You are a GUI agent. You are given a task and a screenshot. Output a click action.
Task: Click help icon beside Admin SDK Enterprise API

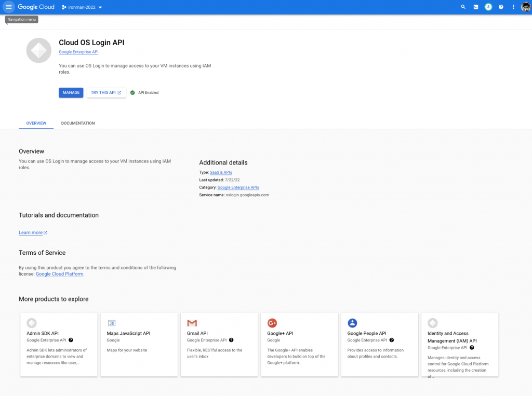pyautogui.click(x=71, y=340)
